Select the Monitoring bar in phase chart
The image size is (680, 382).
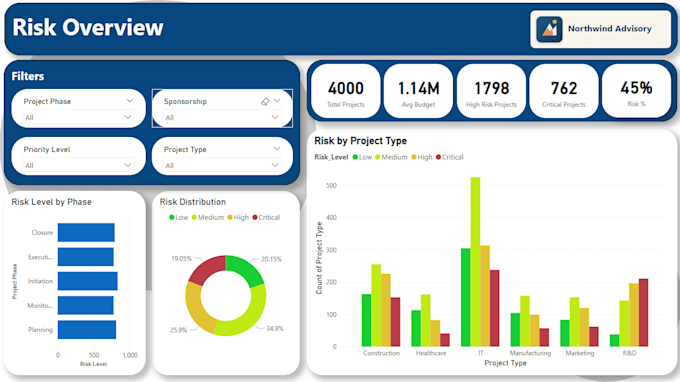86,305
